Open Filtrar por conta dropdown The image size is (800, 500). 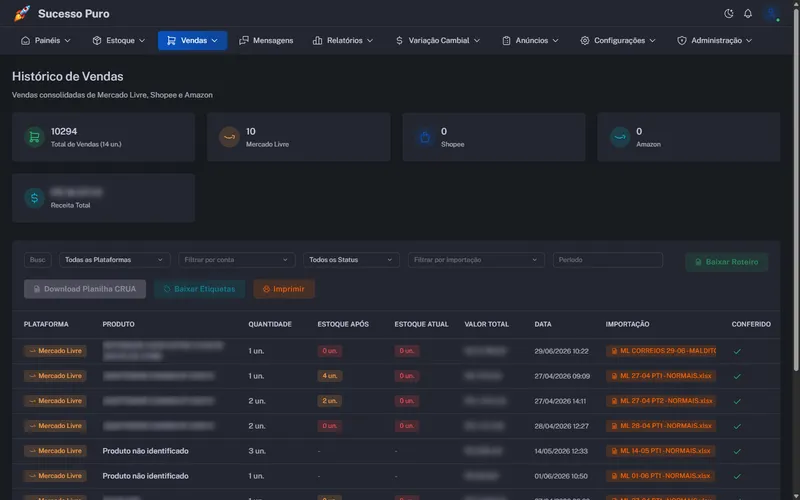[x=237, y=260]
